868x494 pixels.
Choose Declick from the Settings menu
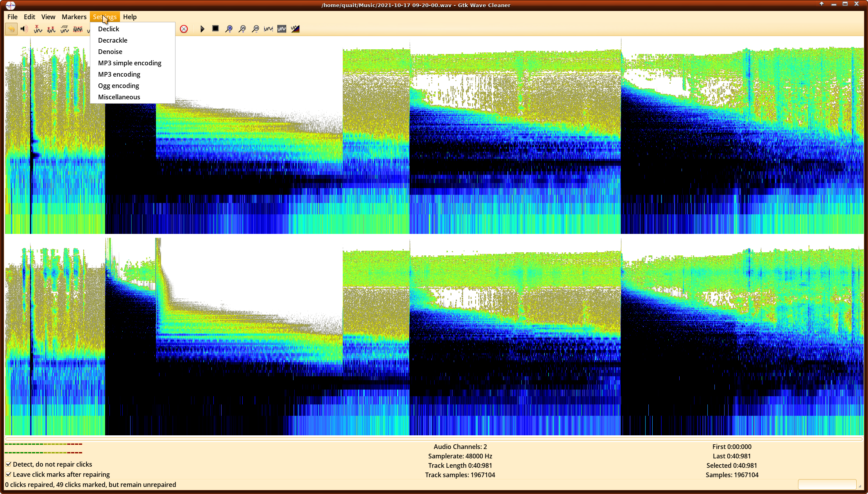(109, 29)
